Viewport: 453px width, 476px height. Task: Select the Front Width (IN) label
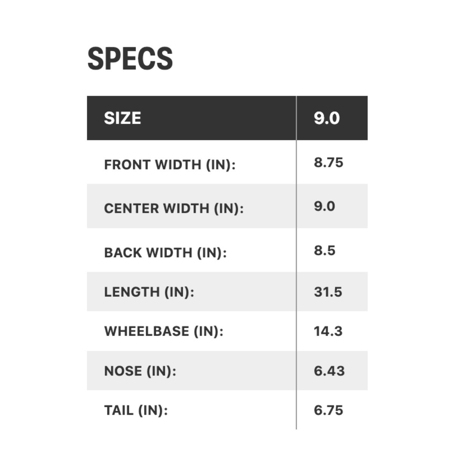[x=169, y=165]
